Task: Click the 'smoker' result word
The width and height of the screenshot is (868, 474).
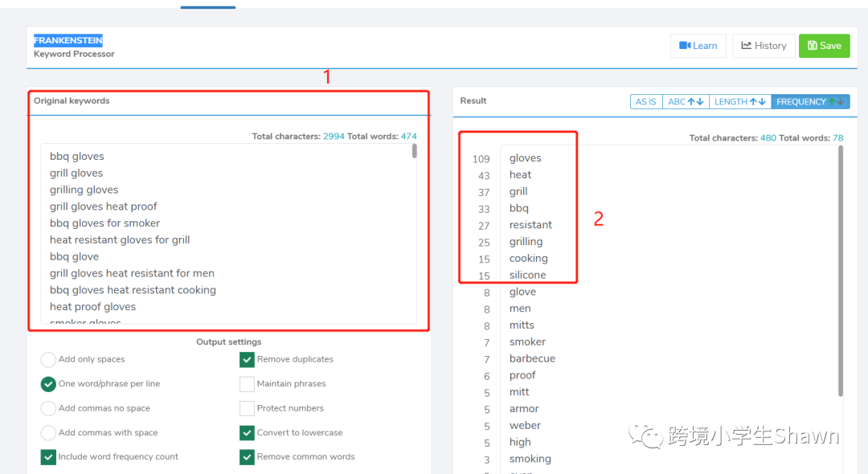Action: tap(527, 341)
